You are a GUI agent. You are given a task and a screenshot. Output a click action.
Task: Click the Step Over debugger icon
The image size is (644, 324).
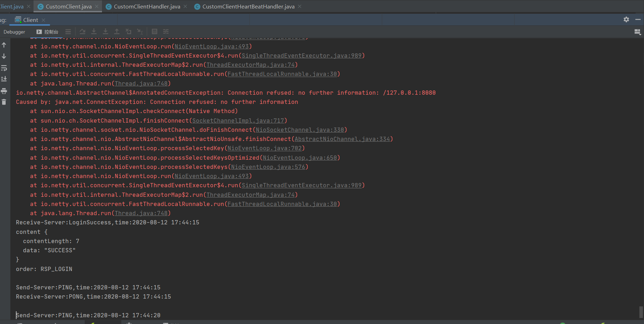pyautogui.click(x=83, y=32)
